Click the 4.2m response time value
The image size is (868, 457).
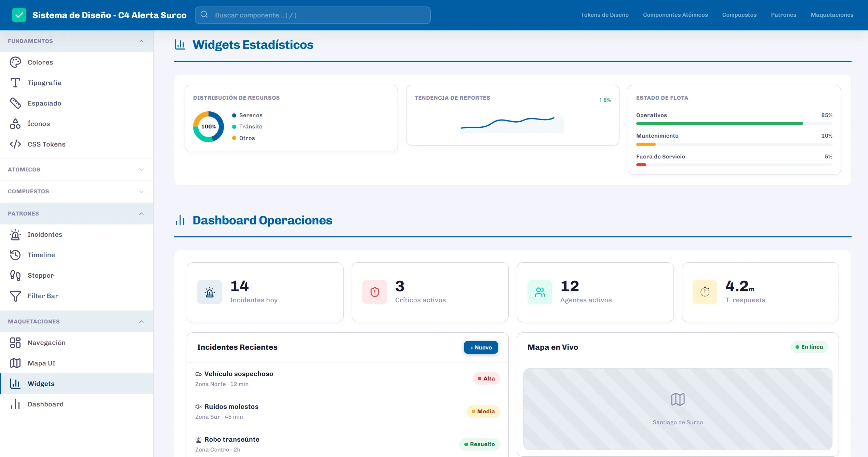coord(740,286)
